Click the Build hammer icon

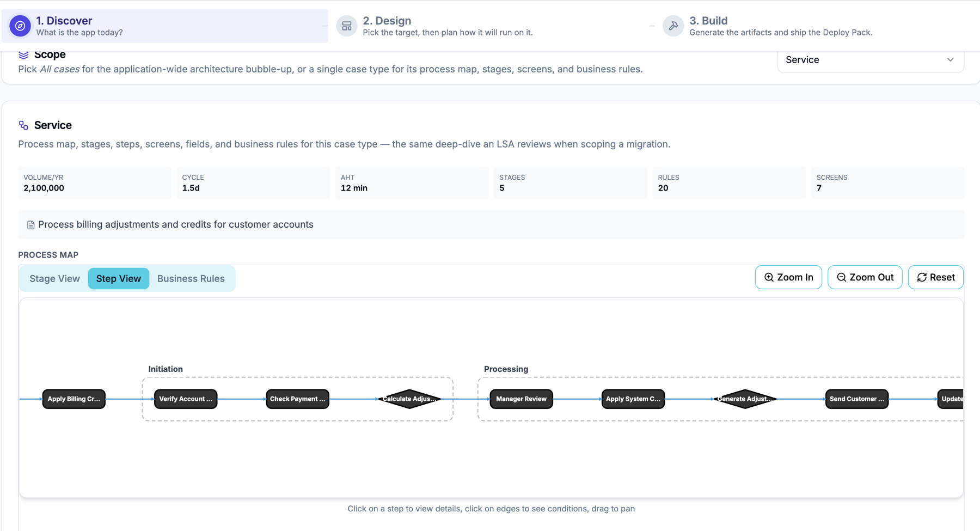[673, 26]
